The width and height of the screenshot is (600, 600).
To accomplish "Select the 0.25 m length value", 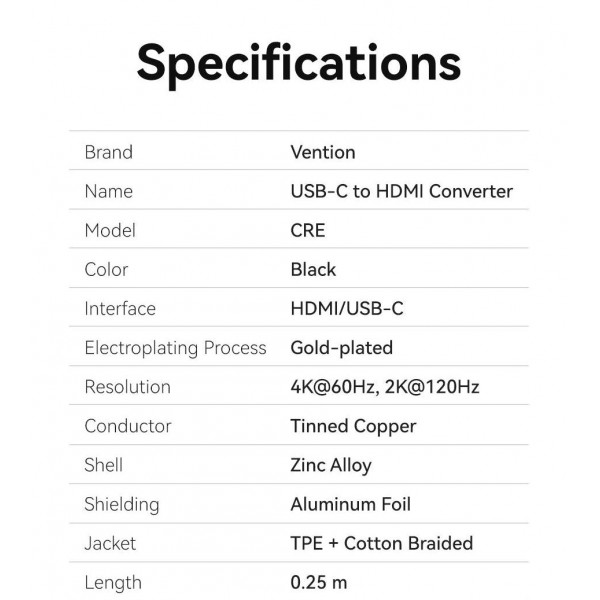I will pos(318,582).
